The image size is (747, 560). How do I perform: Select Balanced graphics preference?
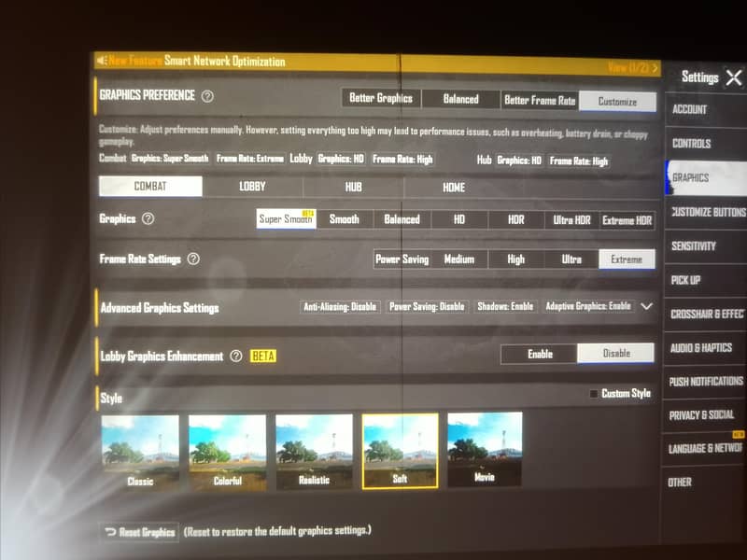[x=460, y=99]
